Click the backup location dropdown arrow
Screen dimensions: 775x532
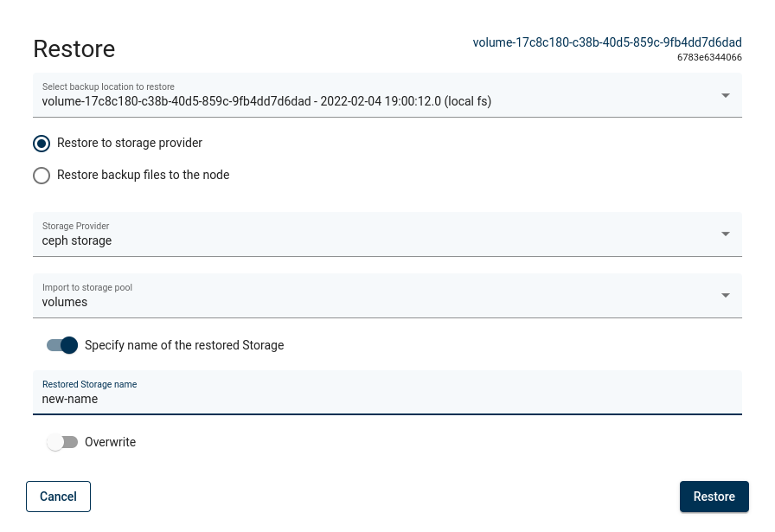tap(725, 95)
